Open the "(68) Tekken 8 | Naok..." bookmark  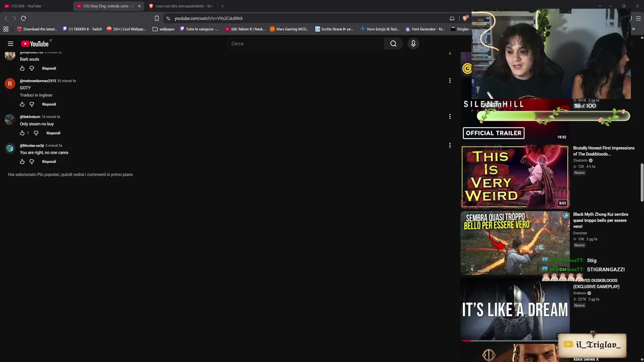tap(245, 29)
